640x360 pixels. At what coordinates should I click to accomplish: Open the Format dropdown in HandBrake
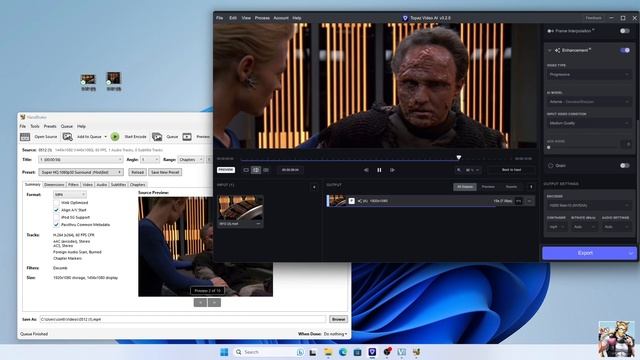pyautogui.click(x=69, y=195)
